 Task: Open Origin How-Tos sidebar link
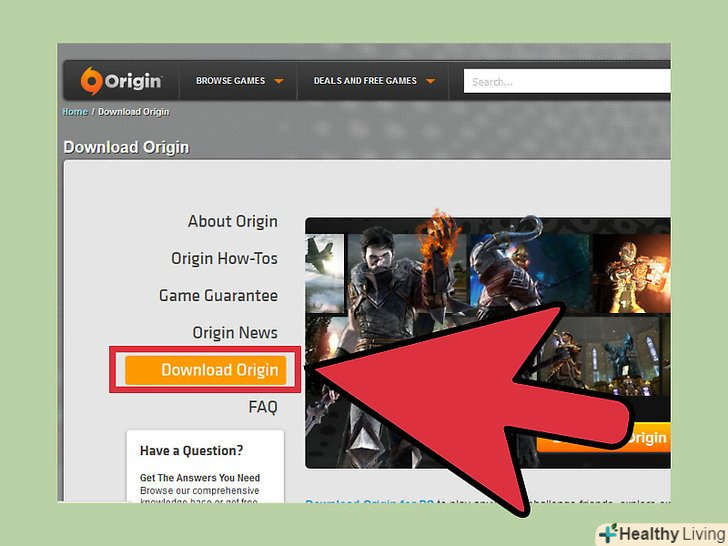[x=224, y=259]
